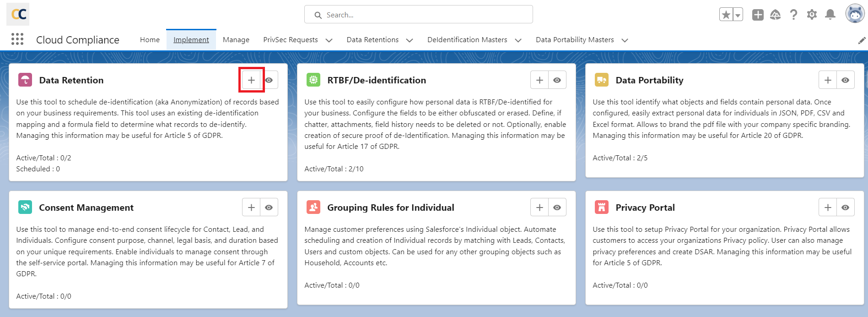The width and height of the screenshot is (868, 317).
Task: Click eye icon on Privacy Portal card
Action: [x=845, y=208]
